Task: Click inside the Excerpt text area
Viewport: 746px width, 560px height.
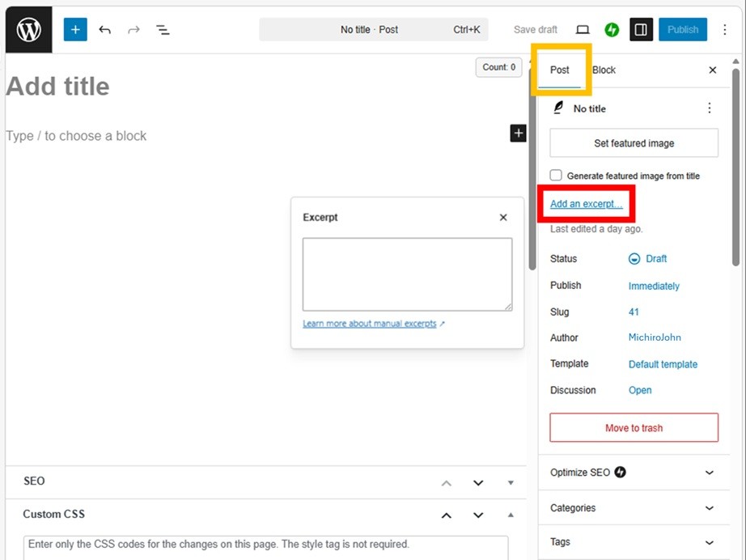Action: (x=407, y=274)
